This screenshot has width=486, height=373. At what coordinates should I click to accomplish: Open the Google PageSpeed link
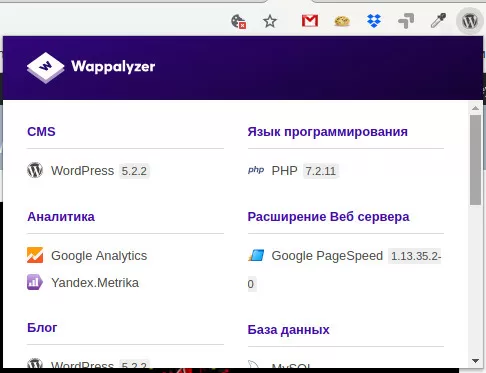tap(327, 256)
